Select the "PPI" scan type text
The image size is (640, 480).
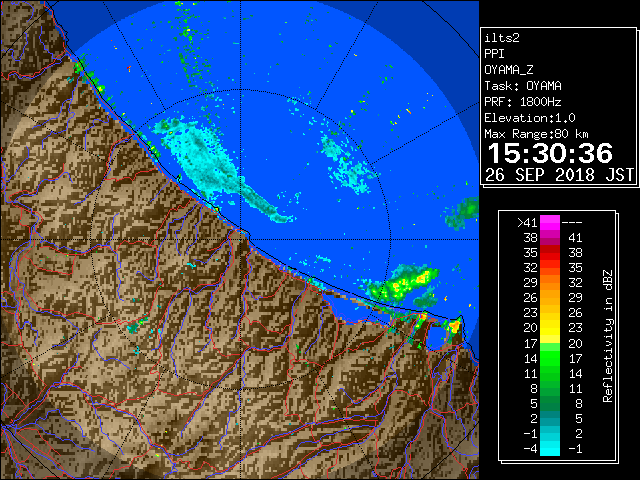(494, 54)
